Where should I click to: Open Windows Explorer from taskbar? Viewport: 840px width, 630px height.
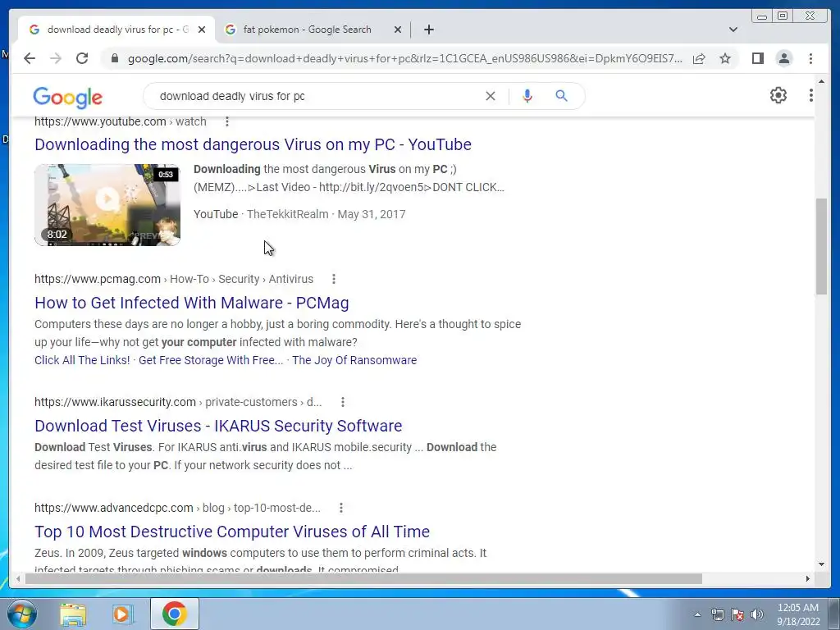73,614
